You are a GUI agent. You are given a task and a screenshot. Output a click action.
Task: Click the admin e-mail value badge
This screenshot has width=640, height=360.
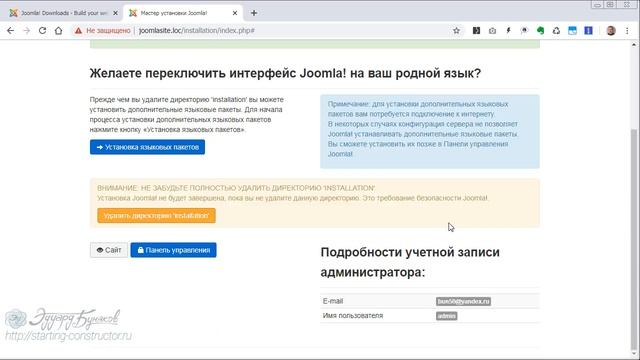pos(463,301)
